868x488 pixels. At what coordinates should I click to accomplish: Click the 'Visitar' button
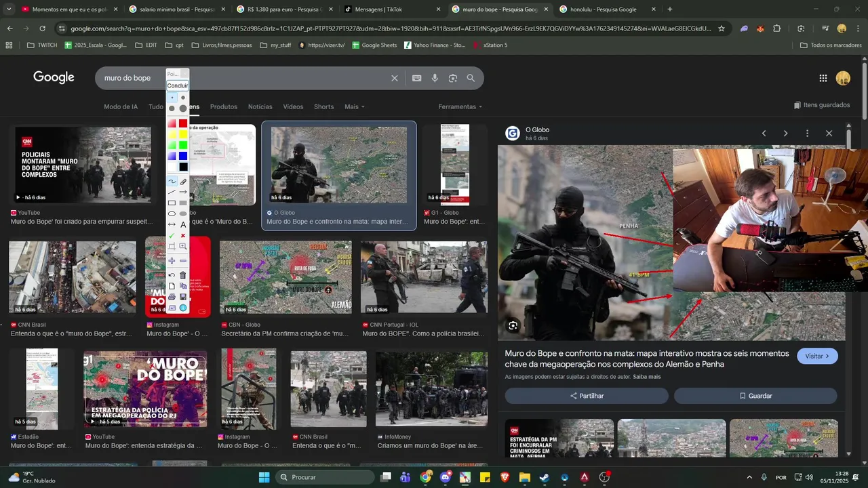817,356
